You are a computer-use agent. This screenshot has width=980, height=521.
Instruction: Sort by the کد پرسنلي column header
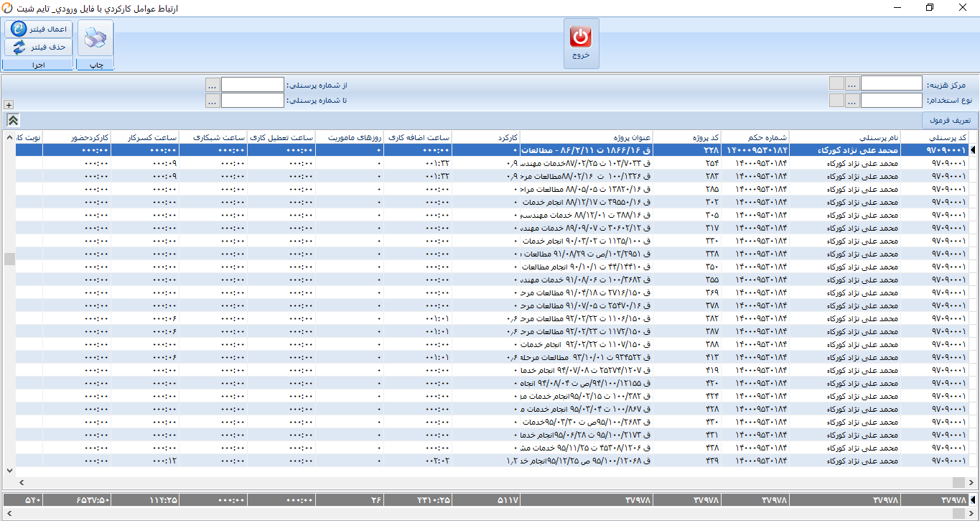click(935, 137)
